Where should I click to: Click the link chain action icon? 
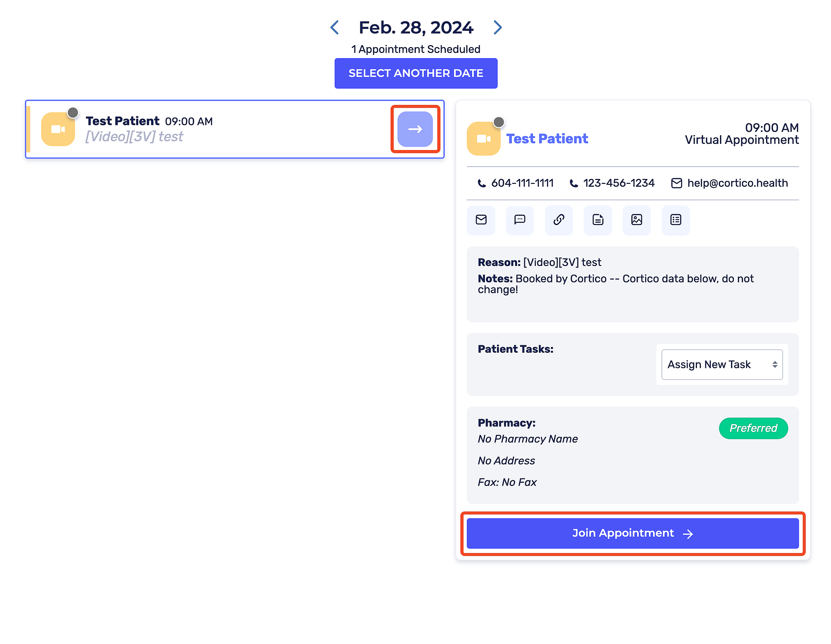coord(559,220)
